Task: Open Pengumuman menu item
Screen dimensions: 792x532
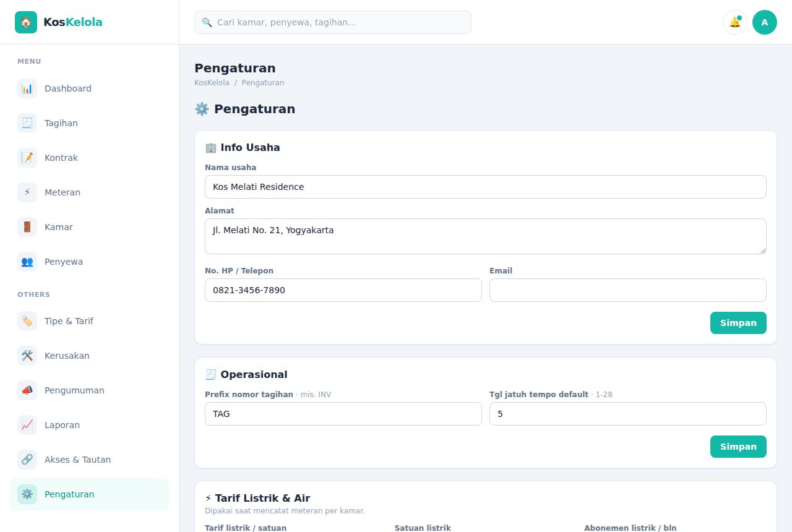Action: tap(89, 390)
